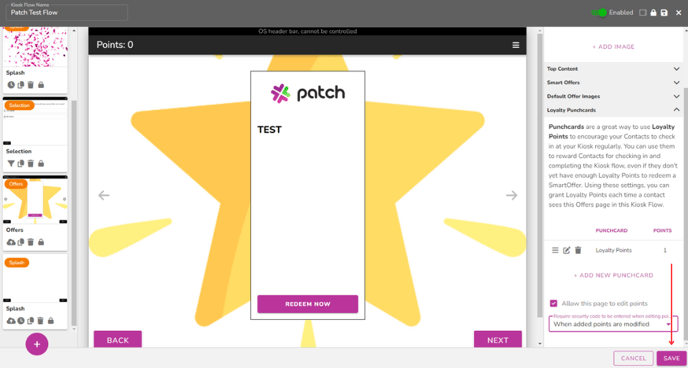Click the Save button
This screenshot has height=368, width=688.
pyautogui.click(x=671, y=358)
